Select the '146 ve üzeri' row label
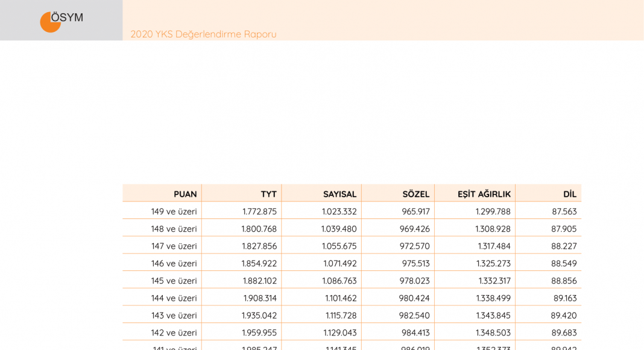The image size is (644, 350). [174, 263]
